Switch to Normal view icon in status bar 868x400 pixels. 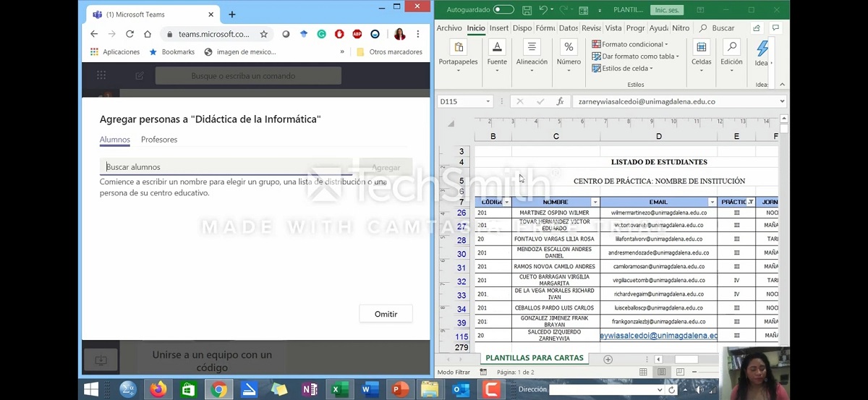(643, 372)
